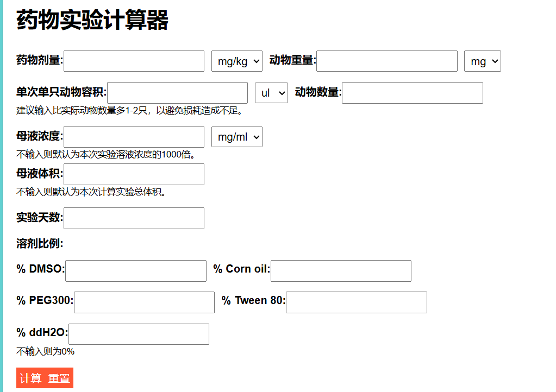Click the 实验天数 input field
The height and width of the screenshot is (392, 556).
pyautogui.click(x=134, y=218)
